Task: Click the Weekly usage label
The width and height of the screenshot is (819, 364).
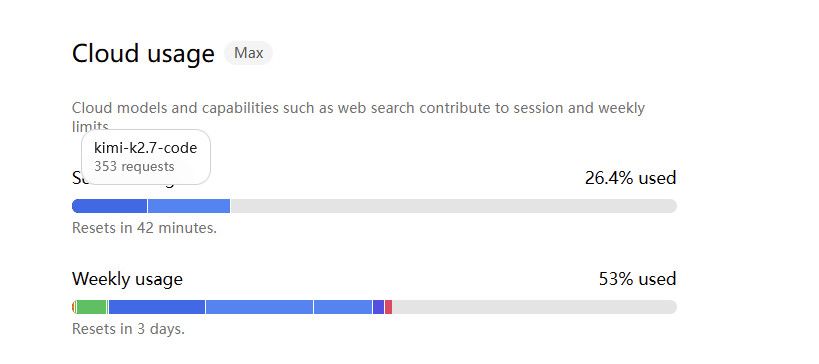Action: tap(127, 279)
